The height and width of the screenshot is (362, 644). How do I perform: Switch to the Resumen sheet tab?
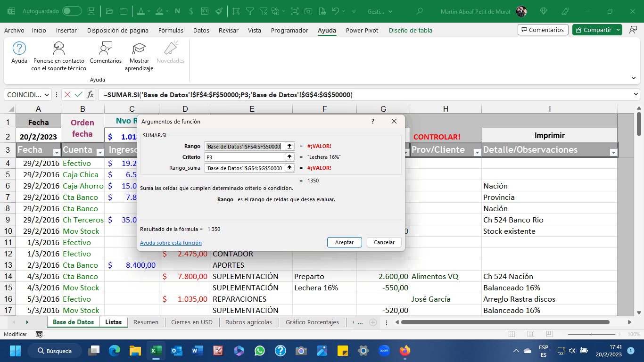[146, 322]
